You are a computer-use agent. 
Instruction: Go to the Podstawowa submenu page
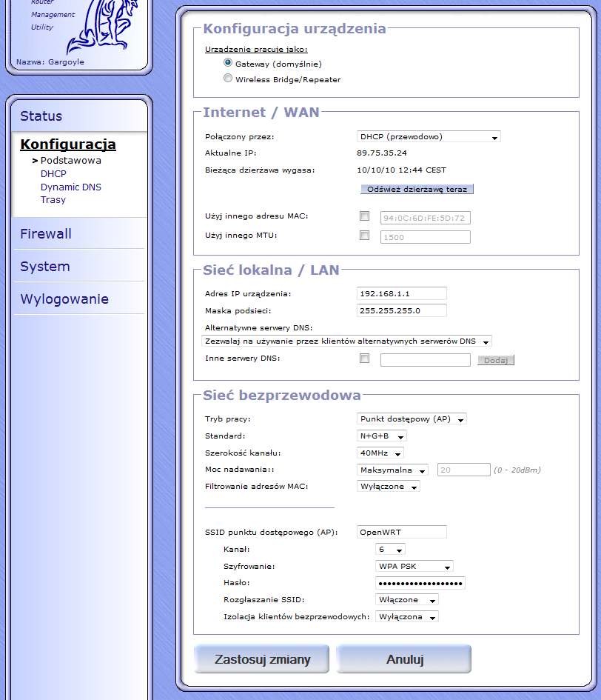[71, 160]
